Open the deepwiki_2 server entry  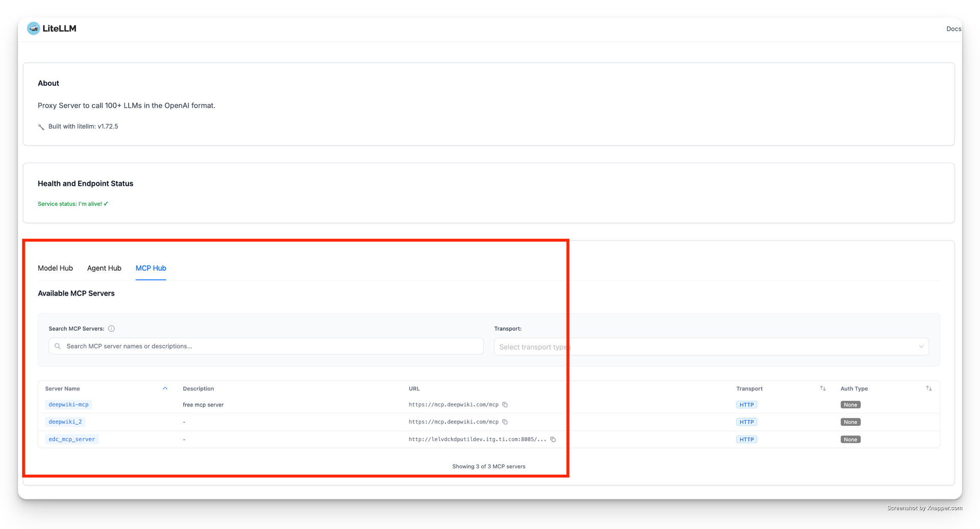(65, 422)
